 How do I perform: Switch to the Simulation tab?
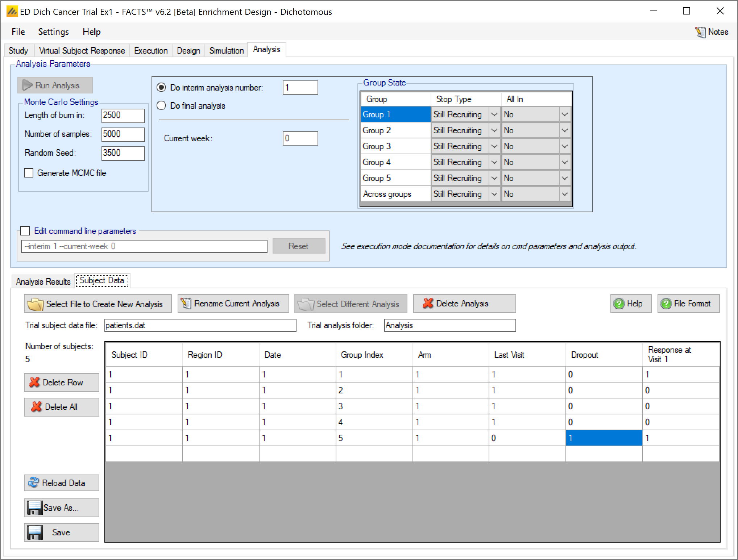coord(226,50)
